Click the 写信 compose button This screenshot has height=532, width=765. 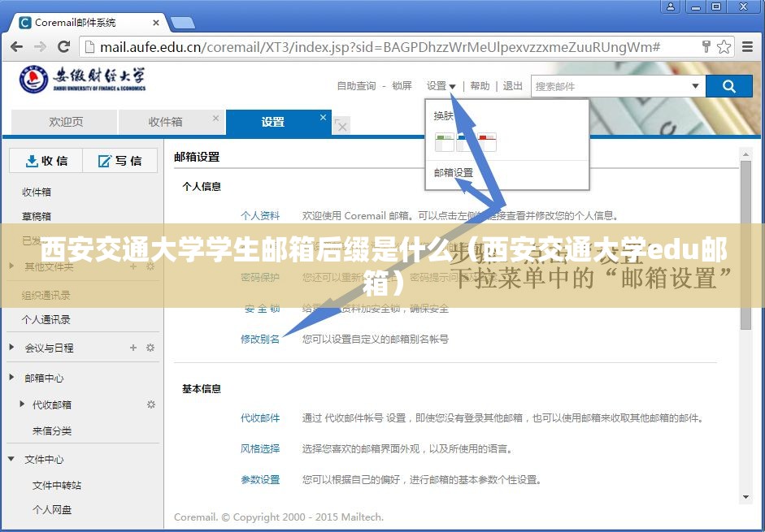click(120, 161)
